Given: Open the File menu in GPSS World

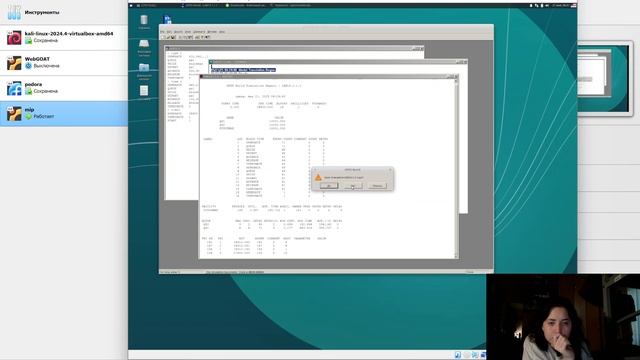Looking at the screenshot, I should tap(162, 31).
